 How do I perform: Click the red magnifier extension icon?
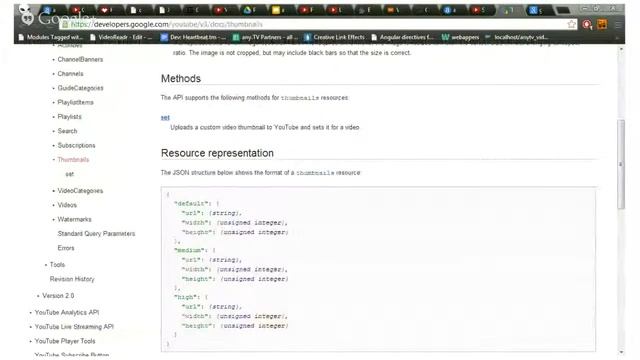click(x=587, y=25)
